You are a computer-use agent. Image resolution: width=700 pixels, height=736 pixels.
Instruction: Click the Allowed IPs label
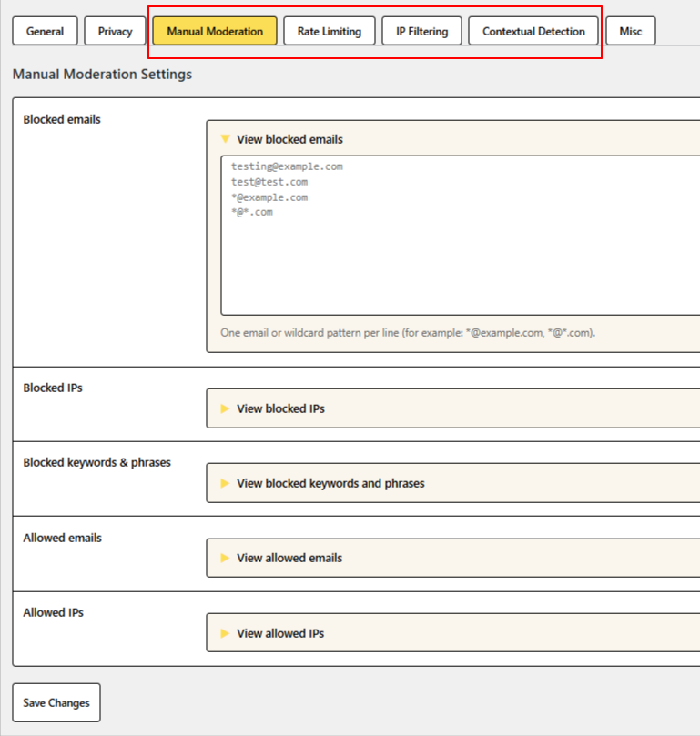coord(53,612)
